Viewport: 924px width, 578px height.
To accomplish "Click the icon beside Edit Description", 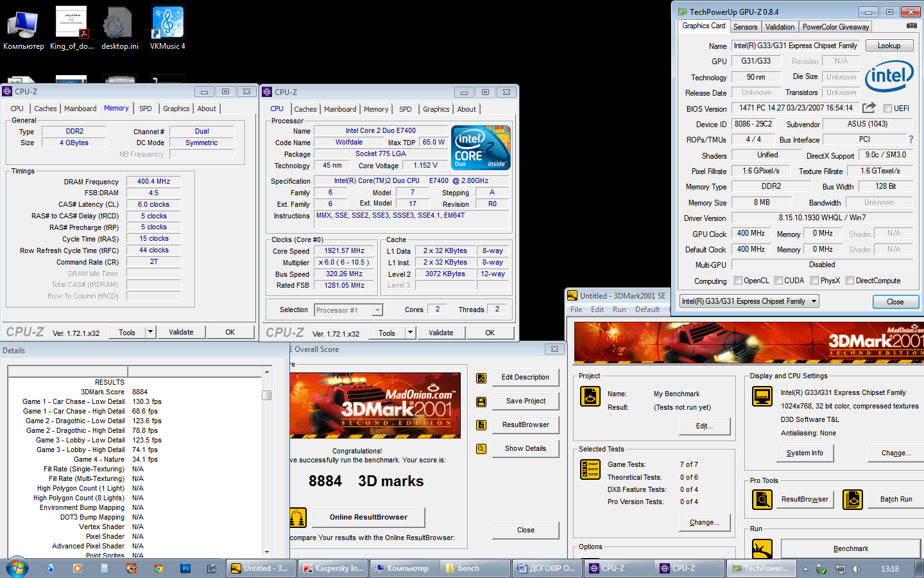I will [481, 378].
